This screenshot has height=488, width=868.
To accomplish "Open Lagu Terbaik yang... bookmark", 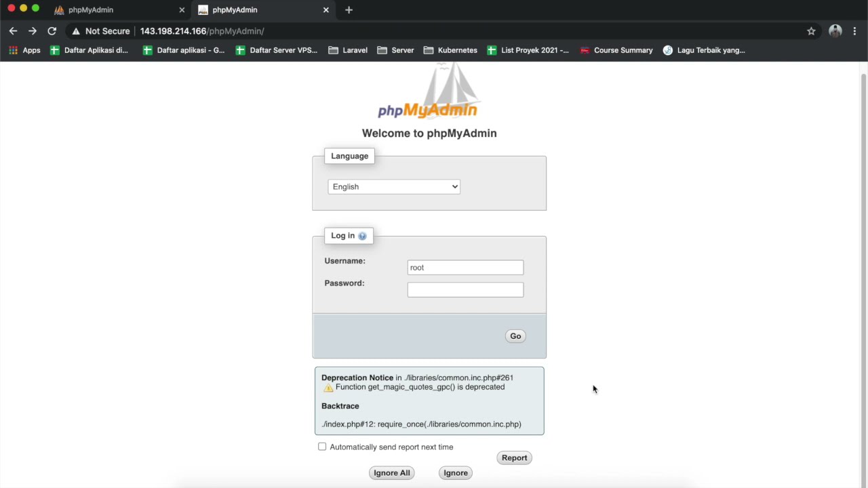I will (704, 50).
